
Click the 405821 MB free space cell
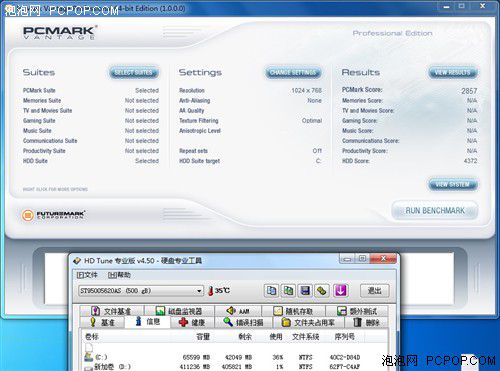pos(237,367)
